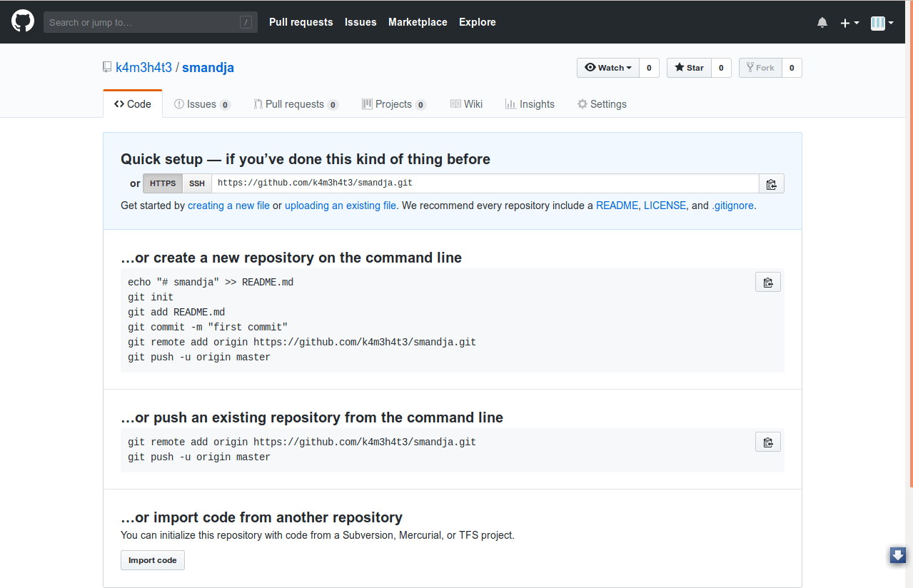Open the Watch options dropdown
The width and height of the screenshot is (913, 588).
[x=608, y=67]
